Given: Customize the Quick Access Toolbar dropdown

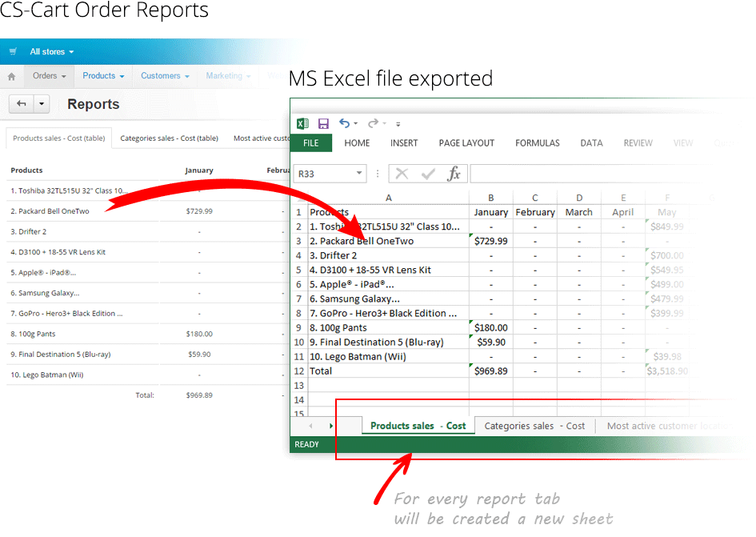Looking at the screenshot, I should pyautogui.click(x=398, y=124).
